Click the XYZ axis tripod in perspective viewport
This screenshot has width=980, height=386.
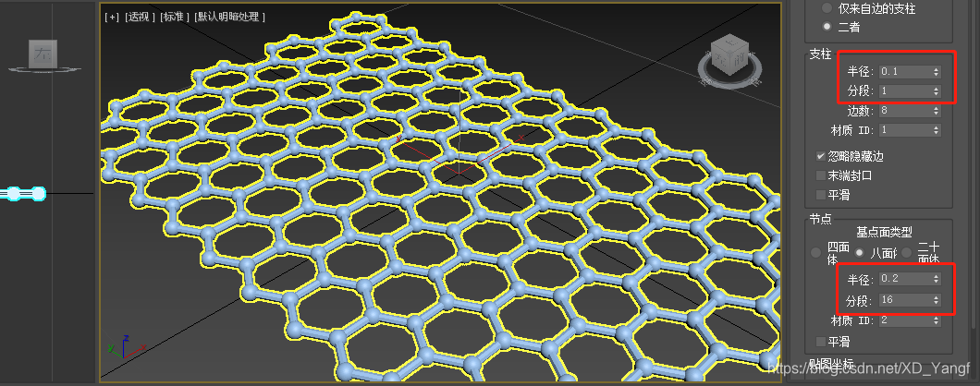click(x=126, y=345)
